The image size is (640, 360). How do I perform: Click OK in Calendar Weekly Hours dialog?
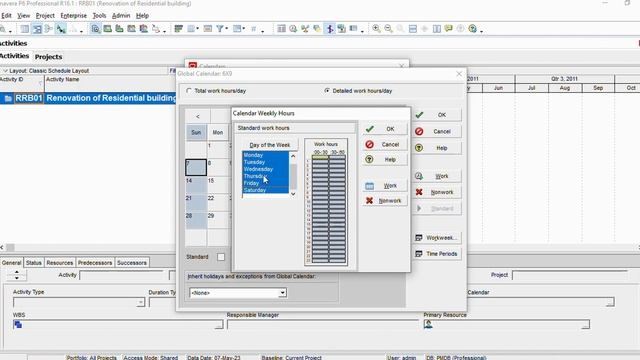click(x=384, y=129)
